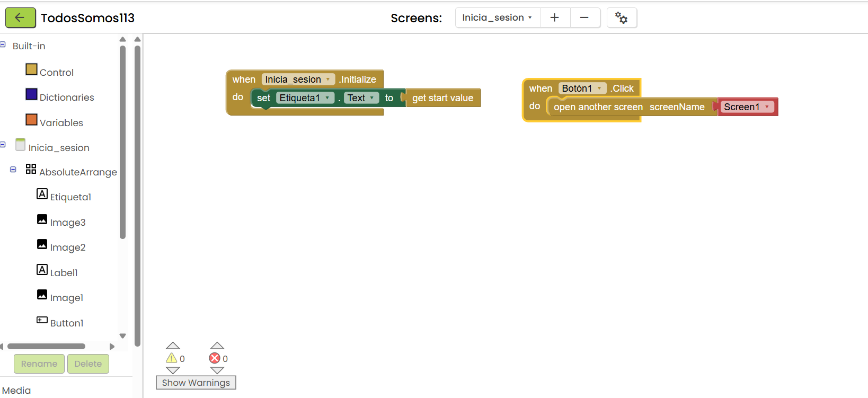Click the minus icon to remove screen
868x398 pixels.
[x=584, y=17]
